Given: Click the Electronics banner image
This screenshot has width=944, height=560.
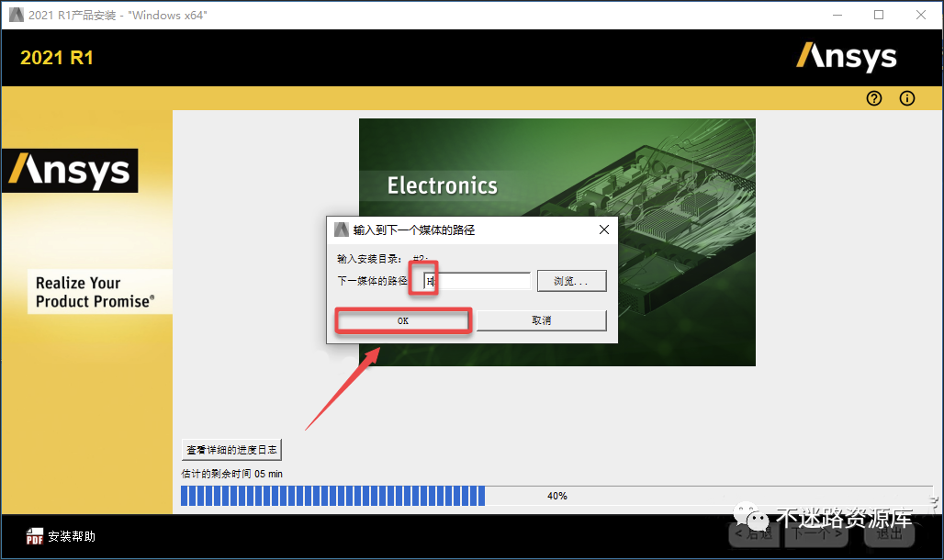Looking at the screenshot, I should [x=556, y=242].
